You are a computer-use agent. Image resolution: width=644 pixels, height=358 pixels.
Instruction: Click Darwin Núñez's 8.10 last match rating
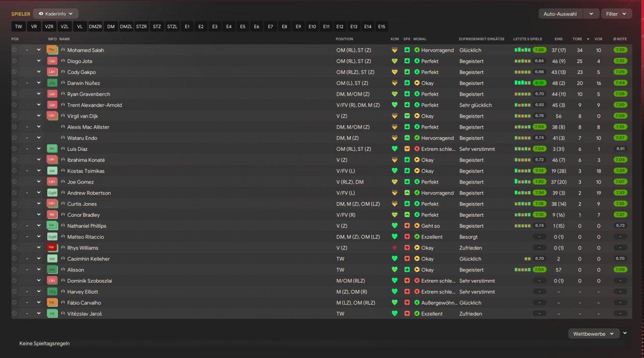click(x=539, y=83)
